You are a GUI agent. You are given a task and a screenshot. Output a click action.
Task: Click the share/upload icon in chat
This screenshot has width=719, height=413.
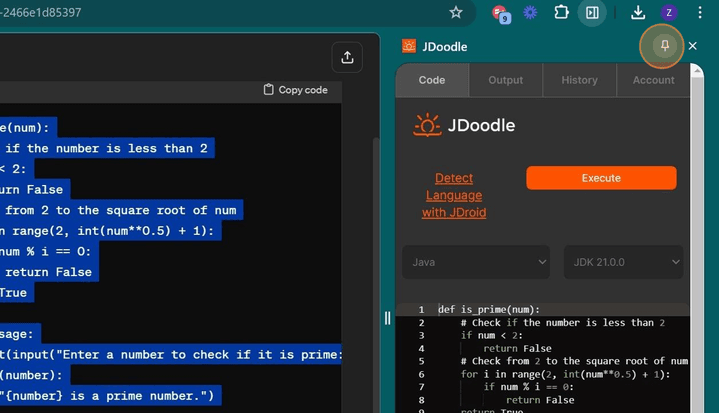tap(347, 58)
